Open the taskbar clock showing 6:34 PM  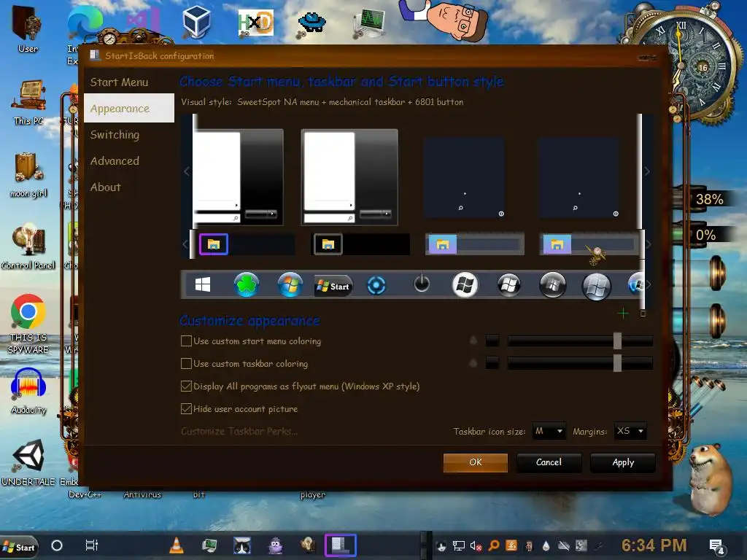pos(654,545)
